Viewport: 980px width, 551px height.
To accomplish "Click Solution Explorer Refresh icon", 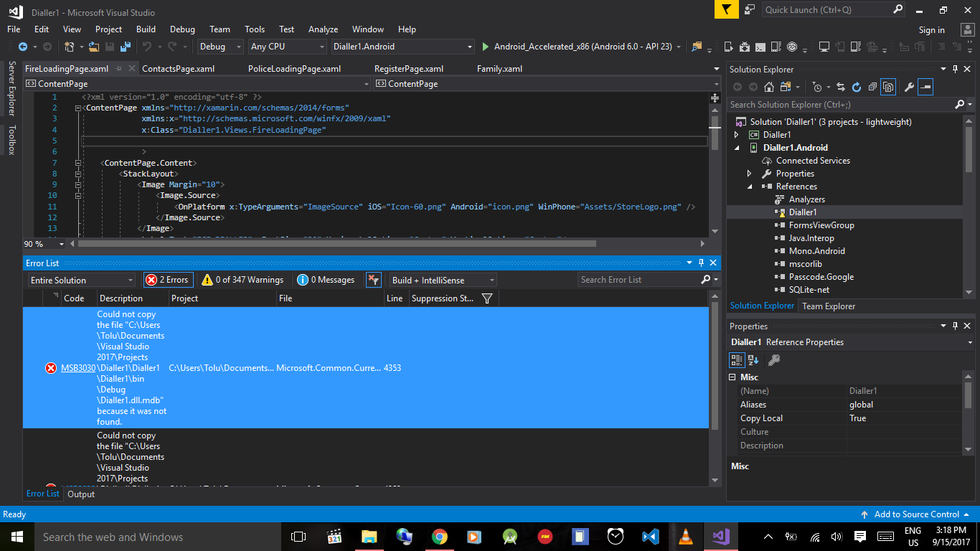I will [x=857, y=87].
